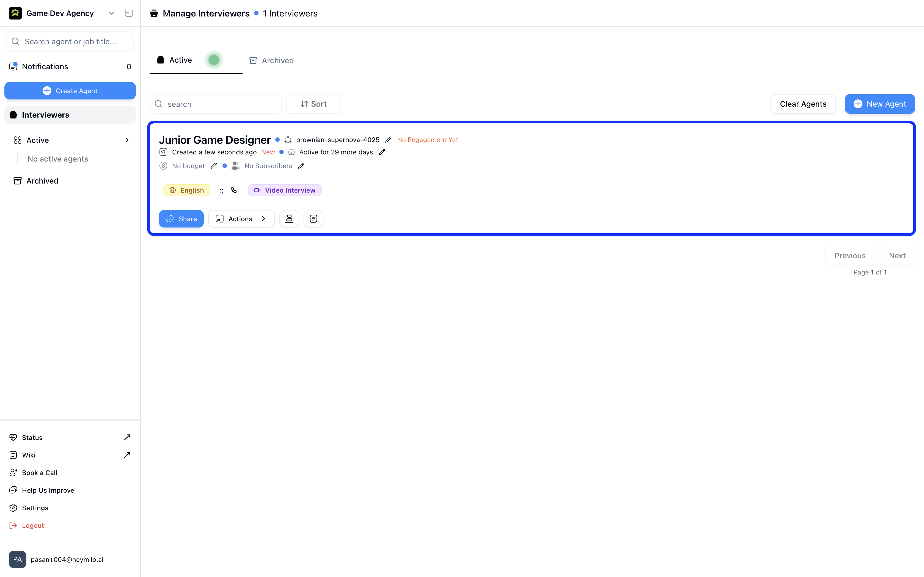The image size is (924, 577).
Task: Click the Clear Agents button
Action: pos(802,104)
